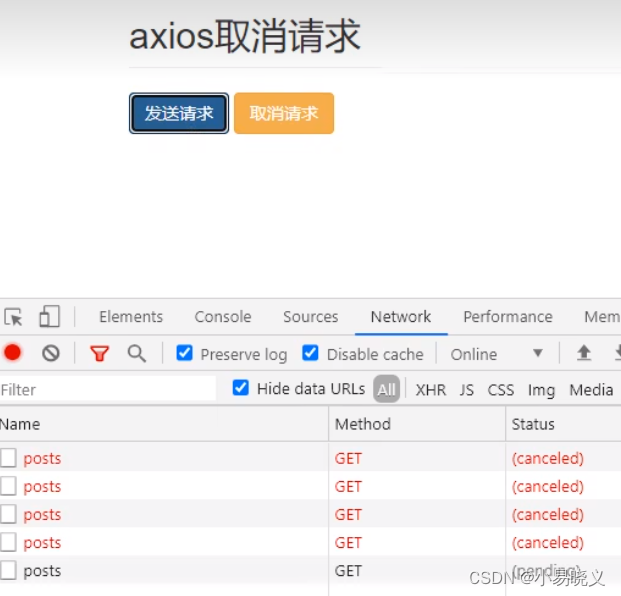This screenshot has width=621, height=596.
Task: Filter requests by Img type
Action: click(x=541, y=390)
